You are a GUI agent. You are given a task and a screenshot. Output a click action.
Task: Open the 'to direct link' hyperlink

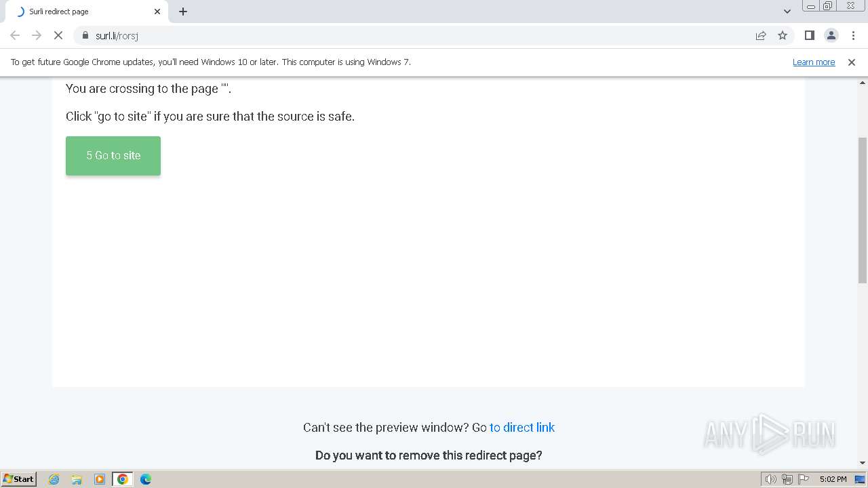pyautogui.click(x=522, y=428)
